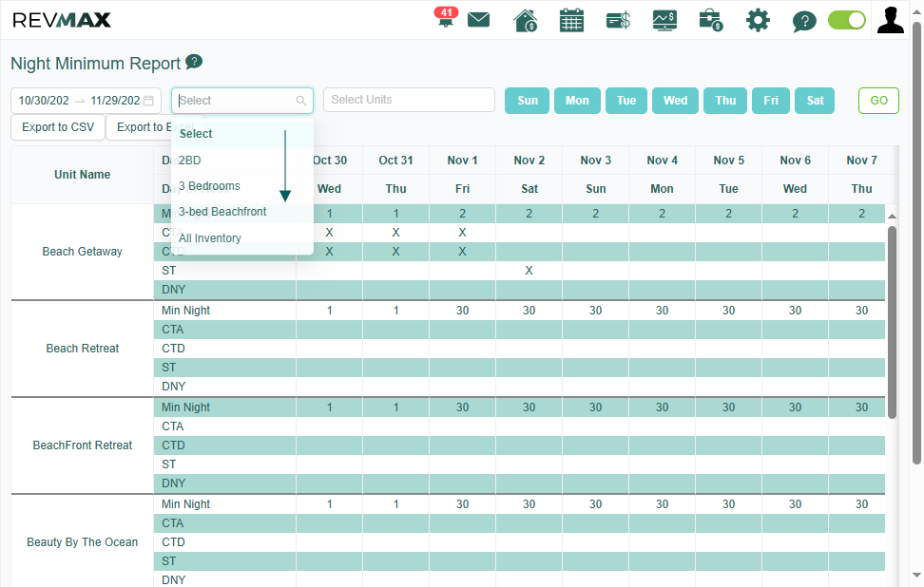Click BeachFront Retreat Min Night 1 on Oct 31
The image size is (924, 587).
coord(396,407)
